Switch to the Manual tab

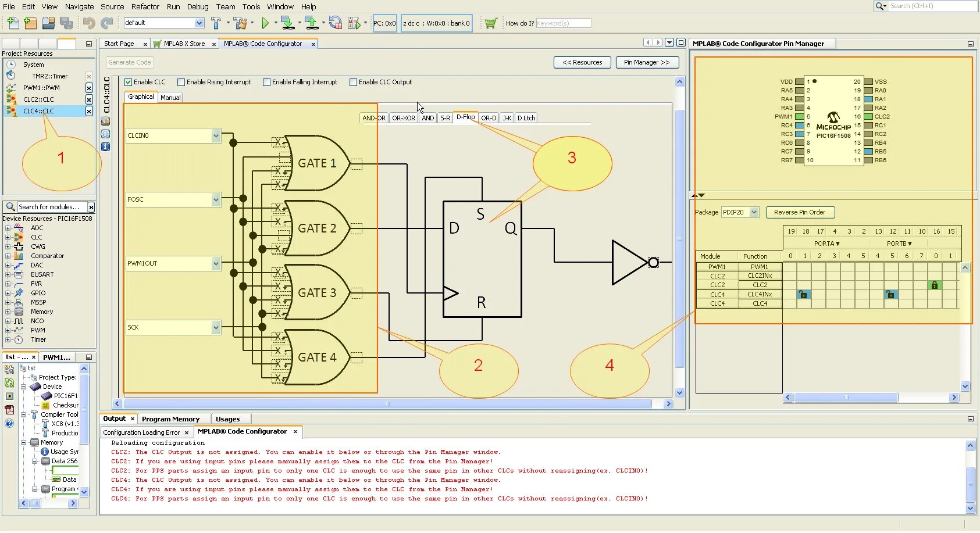(170, 98)
